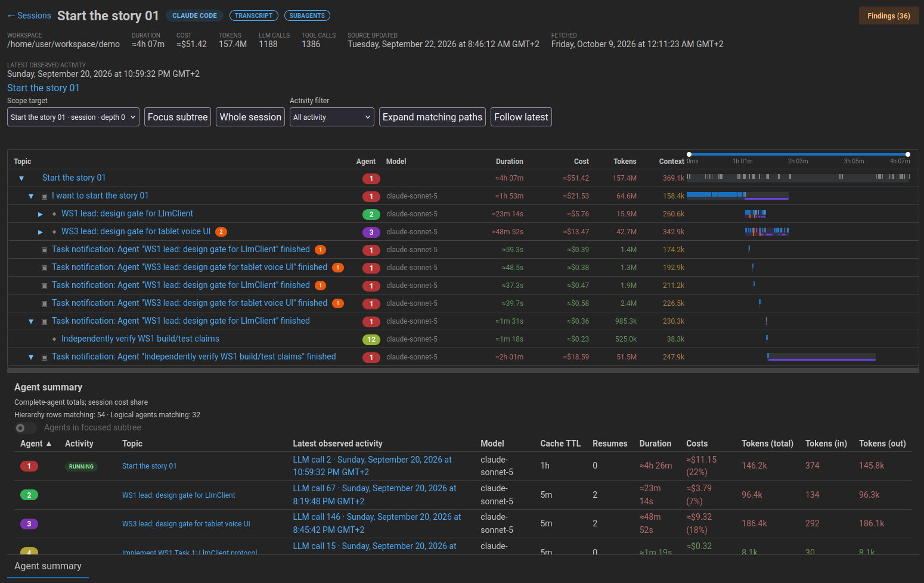Click Whole session button
This screenshot has width=924, height=583.
pyautogui.click(x=250, y=117)
